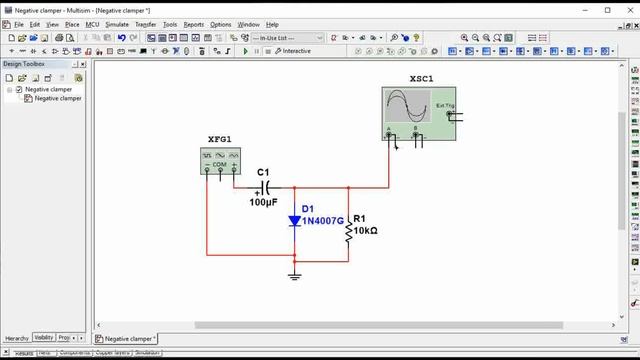This screenshot has height=360, width=640.
Task: Switch to the Results tab at bottom
Action: pyautogui.click(x=24, y=353)
